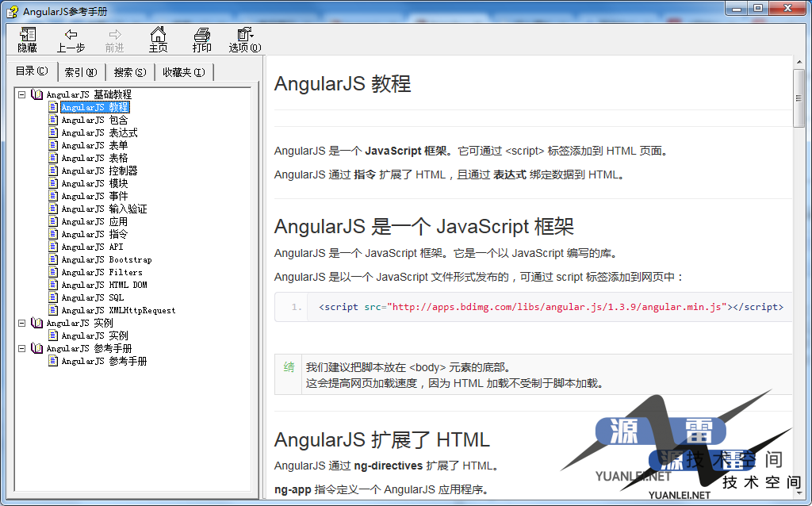
Task: Collapse the AngularJS 参考手册 folder node
Action: click(21, 348)
